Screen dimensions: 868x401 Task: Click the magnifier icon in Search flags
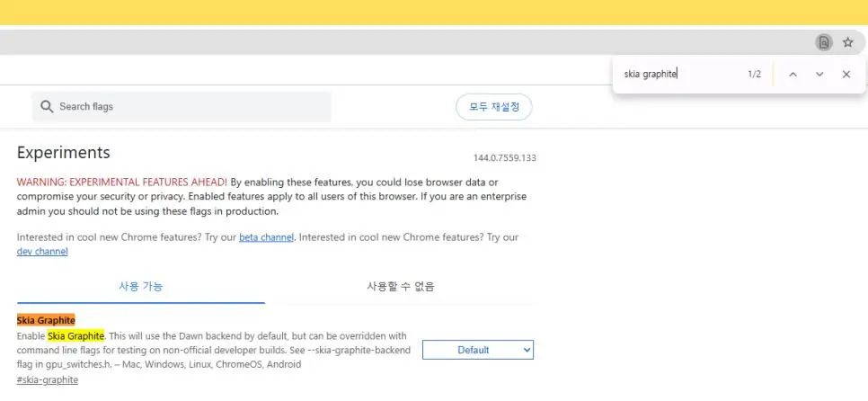click(47, 107)
